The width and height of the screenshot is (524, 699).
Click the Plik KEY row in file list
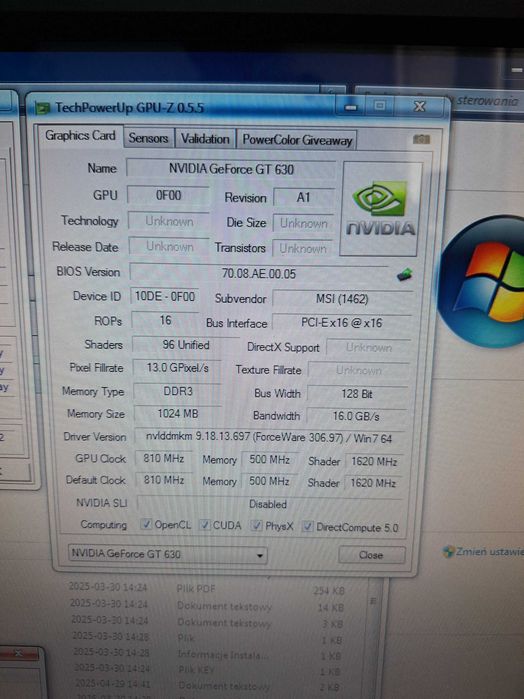pos(205,670)
